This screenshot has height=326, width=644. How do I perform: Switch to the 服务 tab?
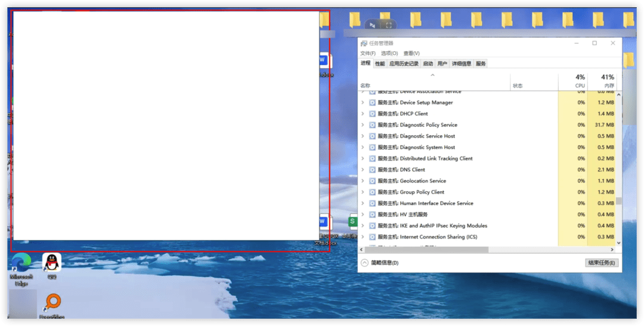click(x=481, y=64)
